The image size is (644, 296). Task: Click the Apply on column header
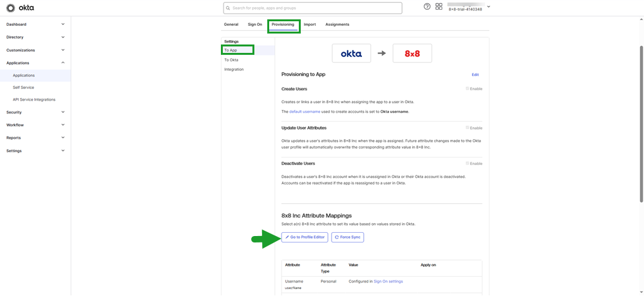(428, 265)
